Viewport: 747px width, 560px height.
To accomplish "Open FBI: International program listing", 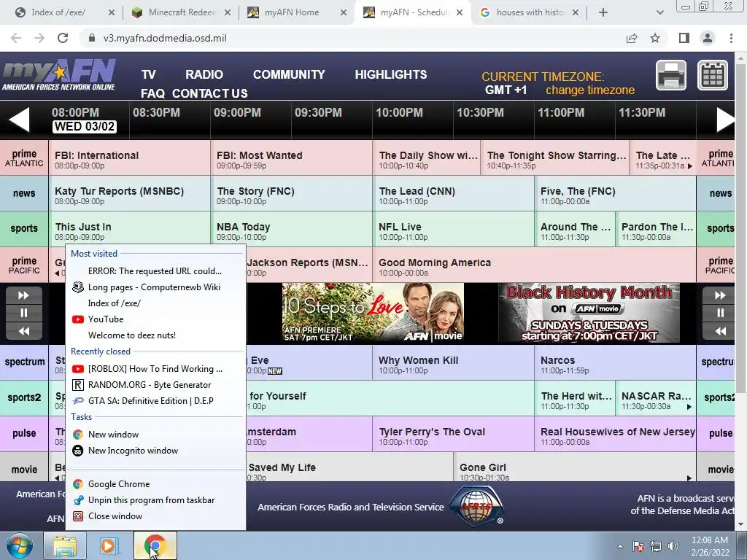I will 130,157.
